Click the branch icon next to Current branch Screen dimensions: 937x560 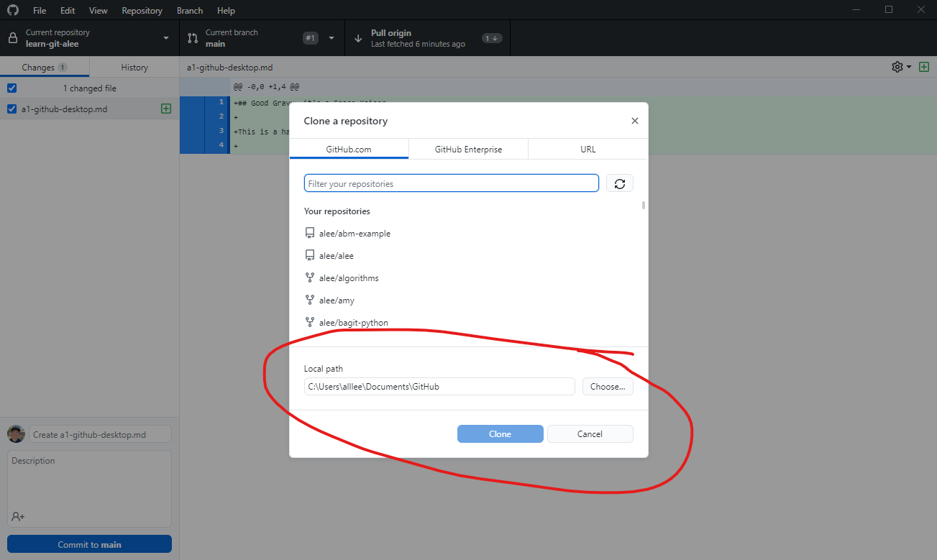(193, 38)
